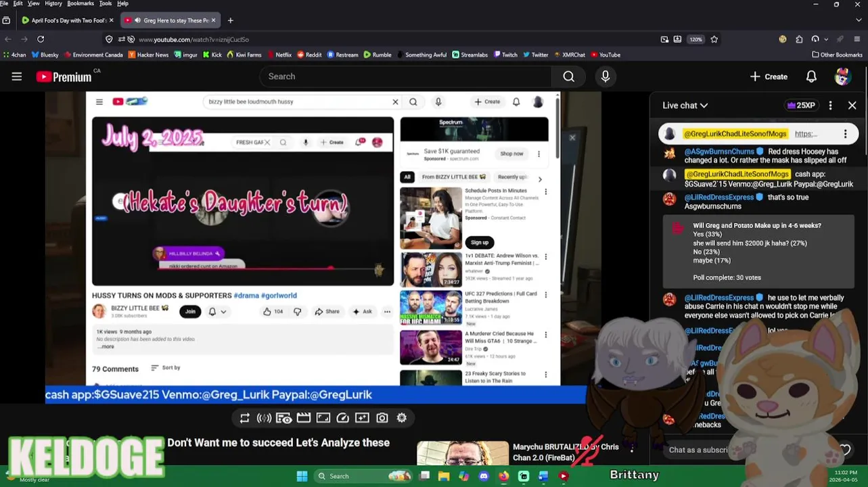The height and width of the screenshot is (487, 868).
Task: Open File Explorer from the Windows taskbar
Action: coord(444,476)
